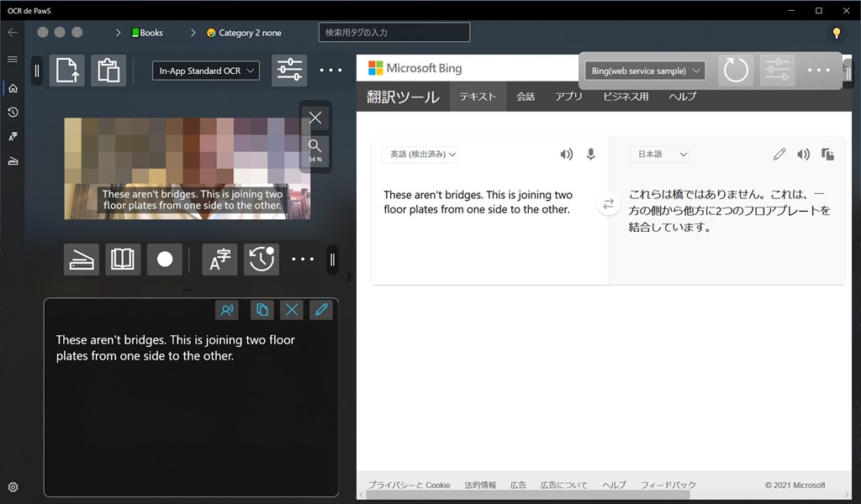Copy the recognized OCR text
The width and height of the screenshot is (861, 504).
point(262,310)
